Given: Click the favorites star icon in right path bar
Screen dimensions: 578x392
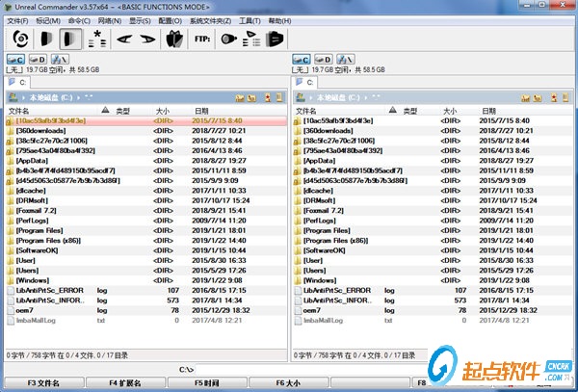Looking at the screenshot, I should click(554, 97).
